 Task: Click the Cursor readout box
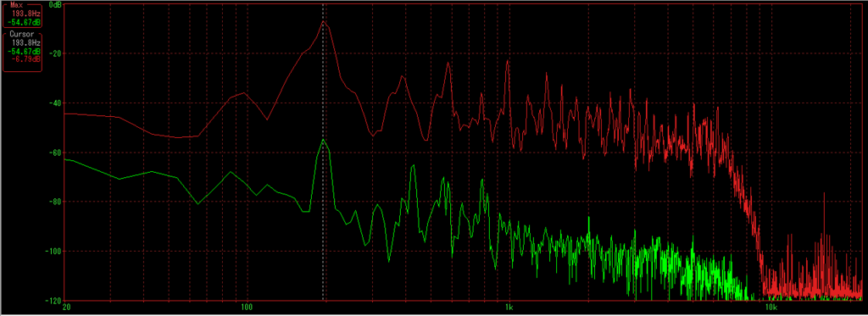click(22, 51)
